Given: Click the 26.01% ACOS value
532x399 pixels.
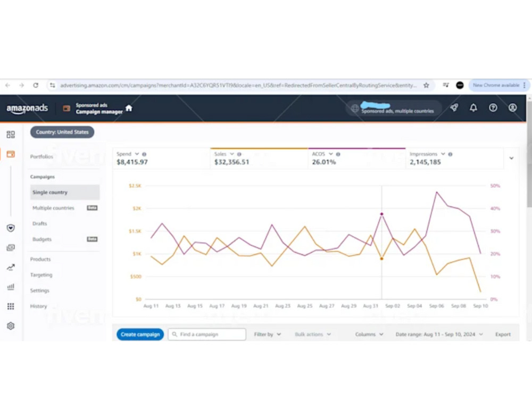Looking at the screenshot, I should pyautogui.click(x=324, y=162).
